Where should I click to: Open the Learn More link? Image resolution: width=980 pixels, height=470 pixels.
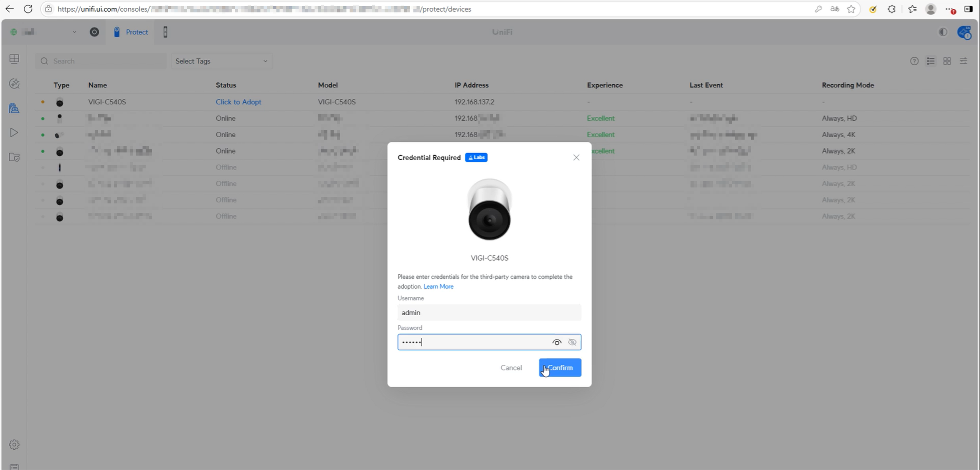point(438,286)
